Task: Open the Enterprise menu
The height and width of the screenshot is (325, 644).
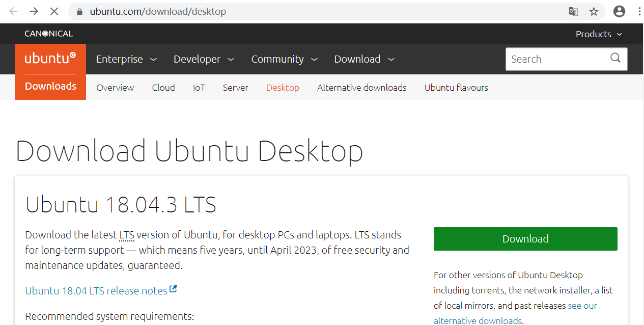Action: pyautogui.click(x=126, y=59)
